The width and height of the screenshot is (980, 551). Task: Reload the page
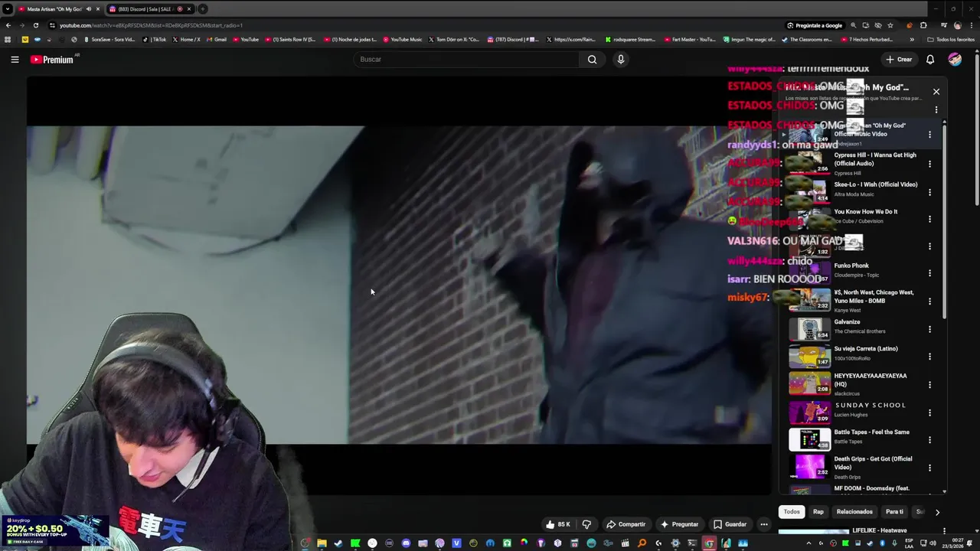click(35, 25)
